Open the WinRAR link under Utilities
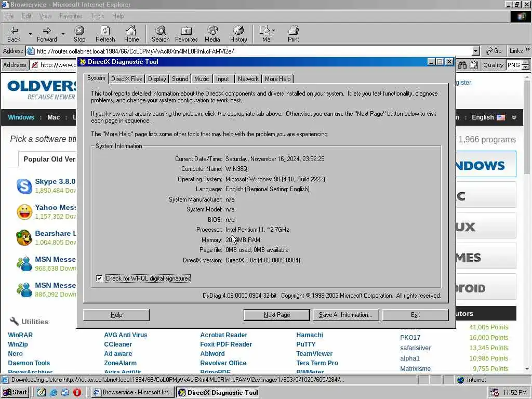 pos(20,335)
